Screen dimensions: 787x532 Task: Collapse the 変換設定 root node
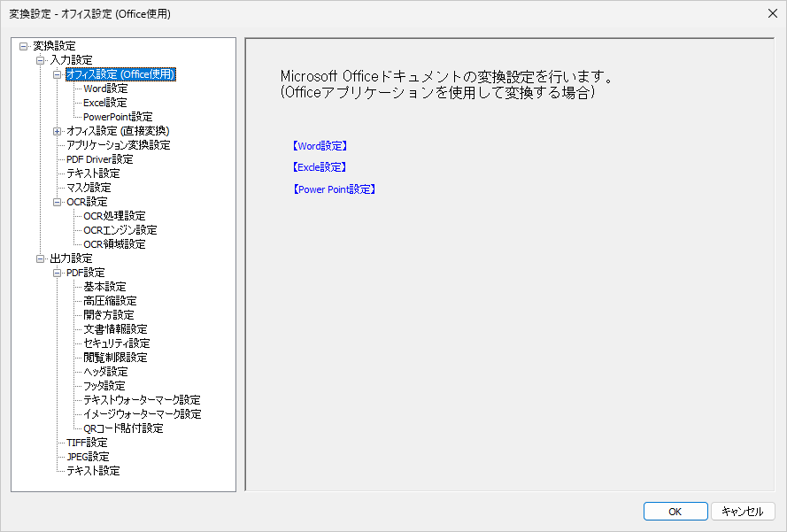[x=23, y=46]
